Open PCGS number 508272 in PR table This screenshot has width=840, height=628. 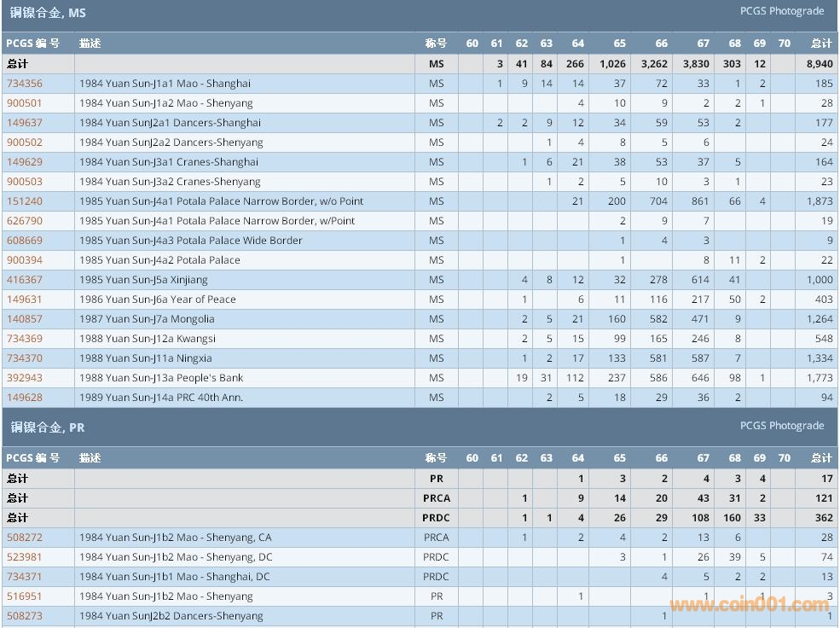tap(25, 538)
